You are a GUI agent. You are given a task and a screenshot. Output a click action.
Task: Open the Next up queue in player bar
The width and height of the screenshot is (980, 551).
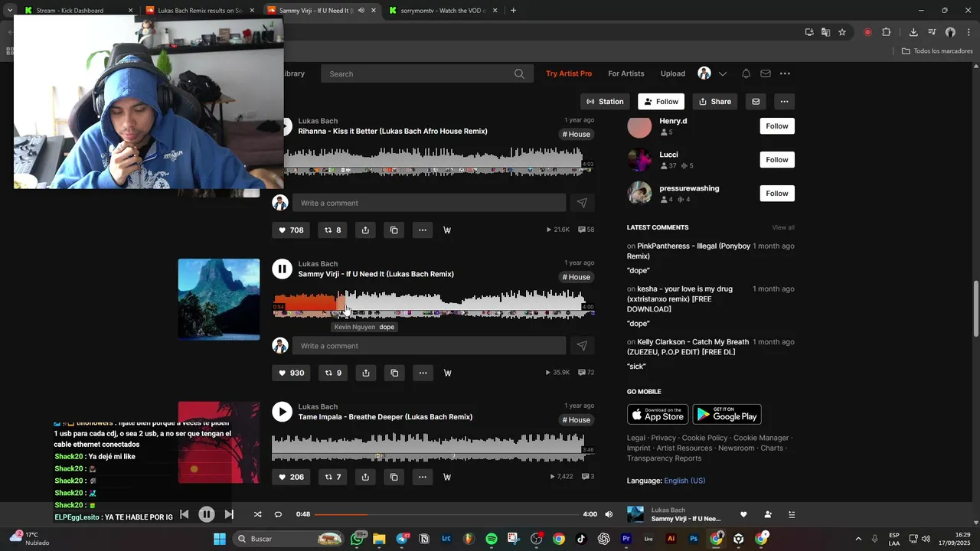[792, 514]
